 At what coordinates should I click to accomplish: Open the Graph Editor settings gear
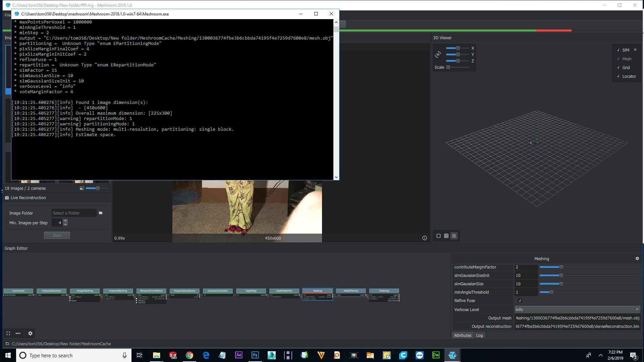pos(30,334)
